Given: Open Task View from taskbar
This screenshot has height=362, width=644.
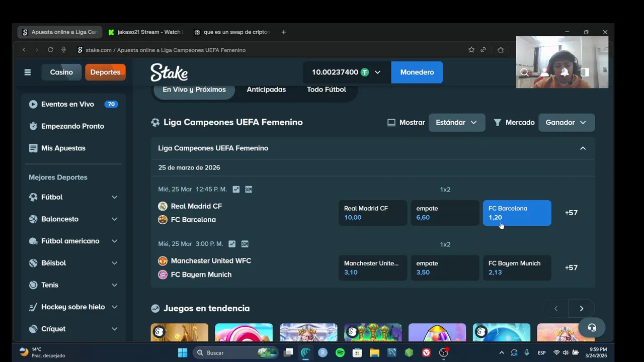Looking at the screenshot, I should [288, 353].
